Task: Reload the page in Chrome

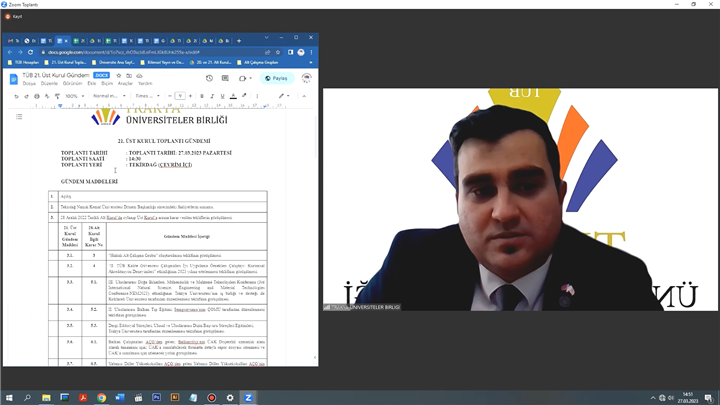Action: tap(30, 52)
